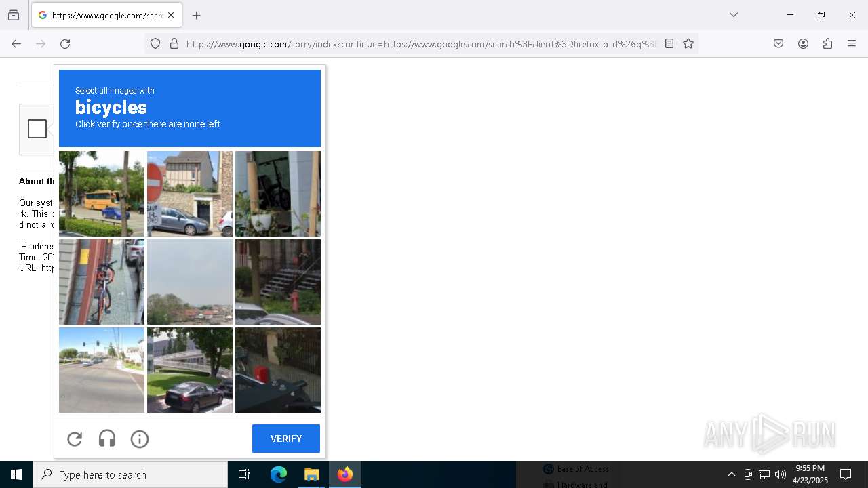
Task: Select the tile showing hazy sky
Action: pyautogui.click(x=190, y=282)
